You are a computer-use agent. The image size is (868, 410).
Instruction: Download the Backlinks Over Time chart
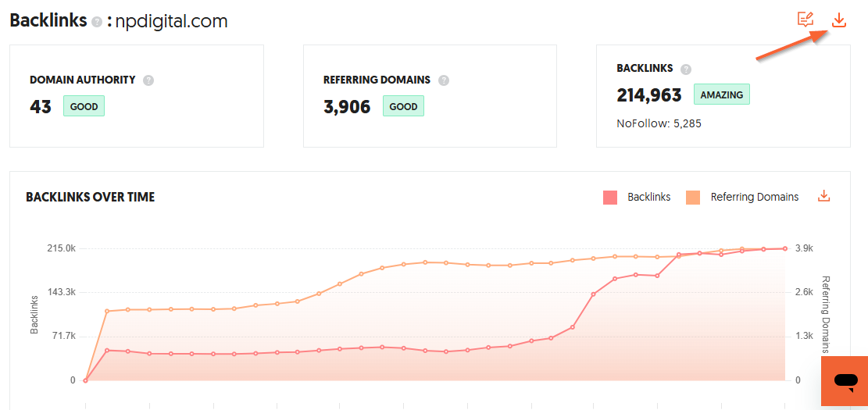(x=823, y=197)
